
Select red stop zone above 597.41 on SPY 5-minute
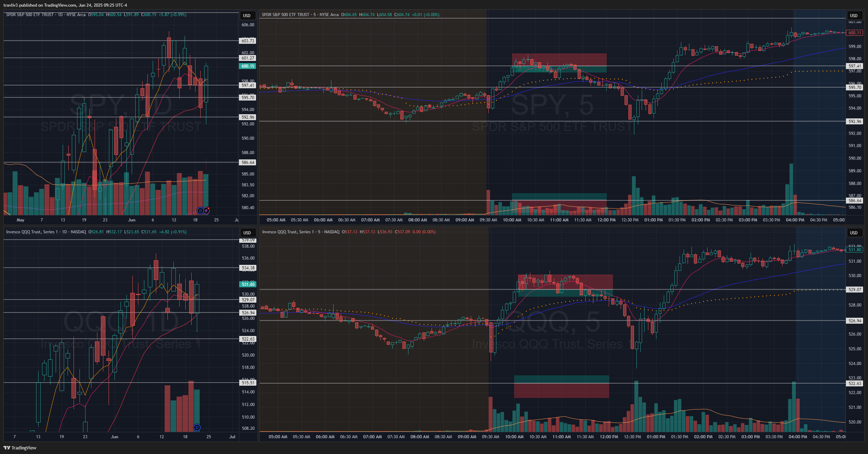pyautogui.click(x=559, y=60)
